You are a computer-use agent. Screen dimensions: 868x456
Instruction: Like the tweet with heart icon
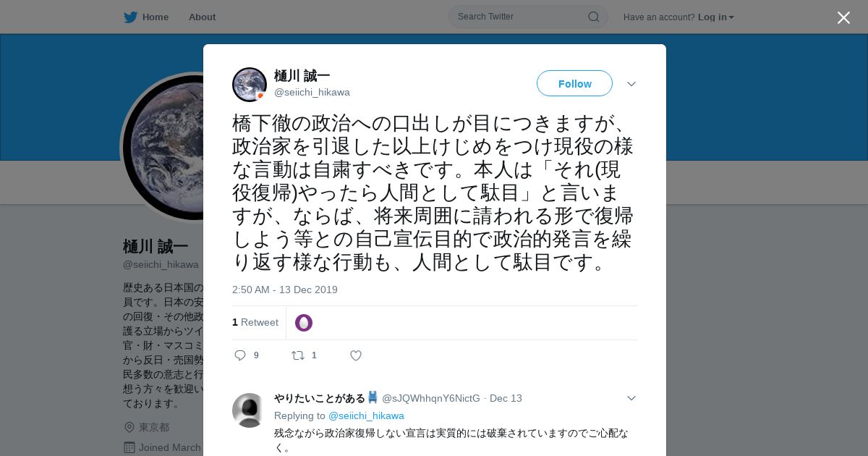(x=356, y=355)
